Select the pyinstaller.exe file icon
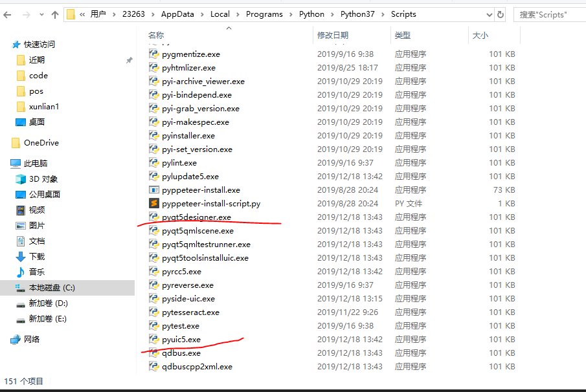 coord(153,136)
